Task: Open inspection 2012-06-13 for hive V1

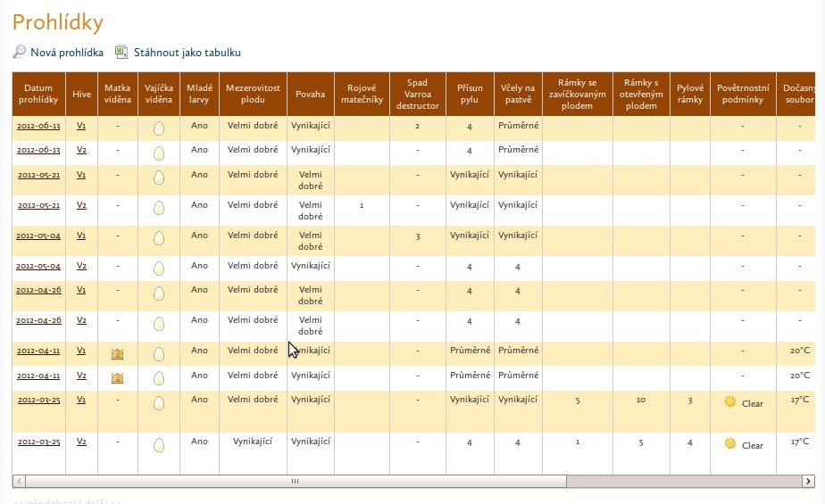Action: pyautogui.click(x=38, y=126)
